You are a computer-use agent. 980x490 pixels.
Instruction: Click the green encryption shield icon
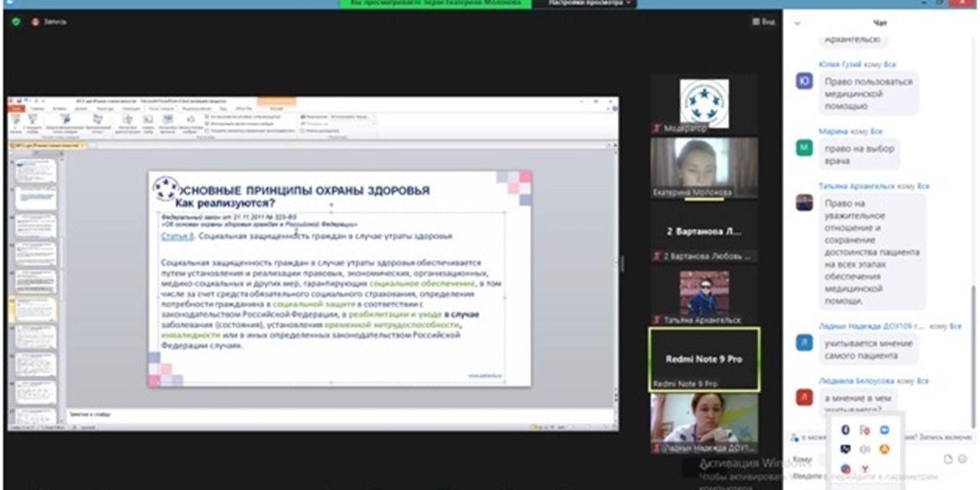(16, 21)
